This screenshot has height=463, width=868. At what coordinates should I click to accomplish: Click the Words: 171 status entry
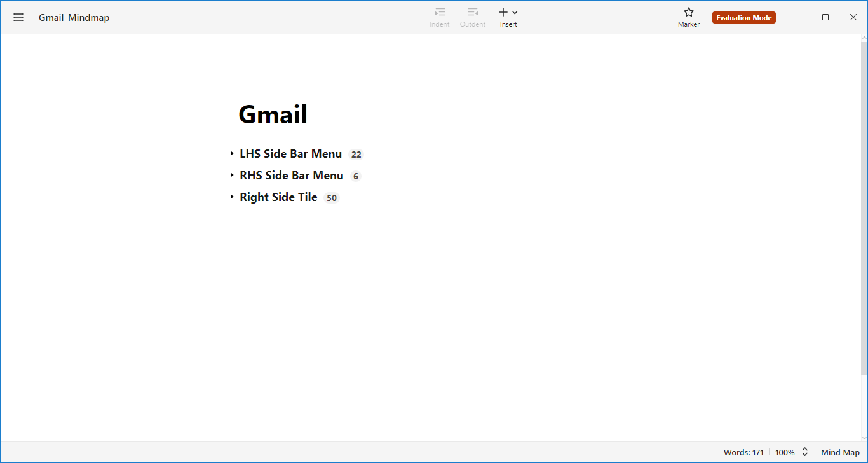click(743, 453)
